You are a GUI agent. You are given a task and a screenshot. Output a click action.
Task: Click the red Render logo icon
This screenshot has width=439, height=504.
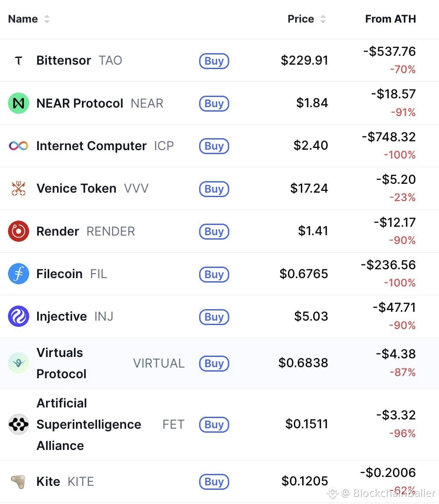[19, 231]
